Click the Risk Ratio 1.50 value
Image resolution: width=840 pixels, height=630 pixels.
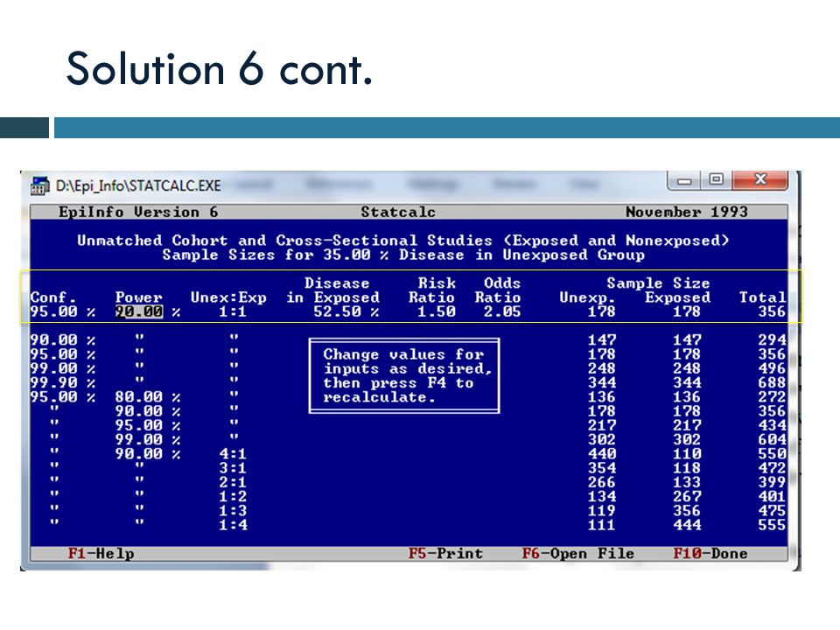[437, 311]
